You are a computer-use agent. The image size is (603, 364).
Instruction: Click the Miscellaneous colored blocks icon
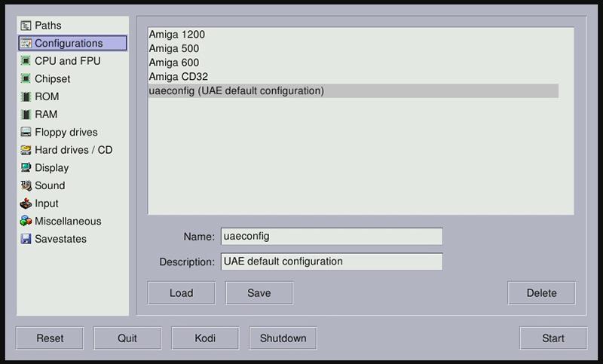pyautogui.click(x=26, y=221)
